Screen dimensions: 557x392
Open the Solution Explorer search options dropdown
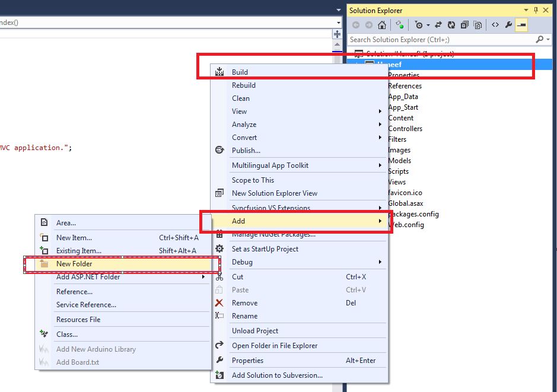pos(549,39)
